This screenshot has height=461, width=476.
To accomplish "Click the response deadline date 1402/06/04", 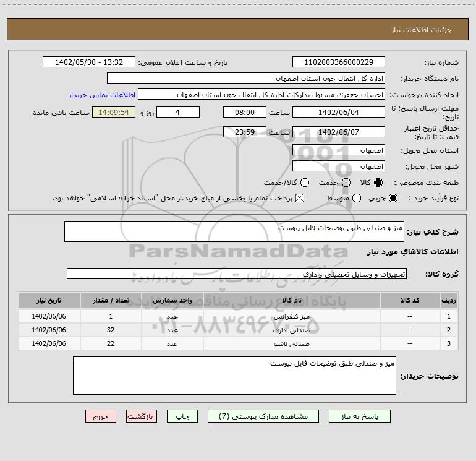I will pyautogui.click(x=339, y=112).
